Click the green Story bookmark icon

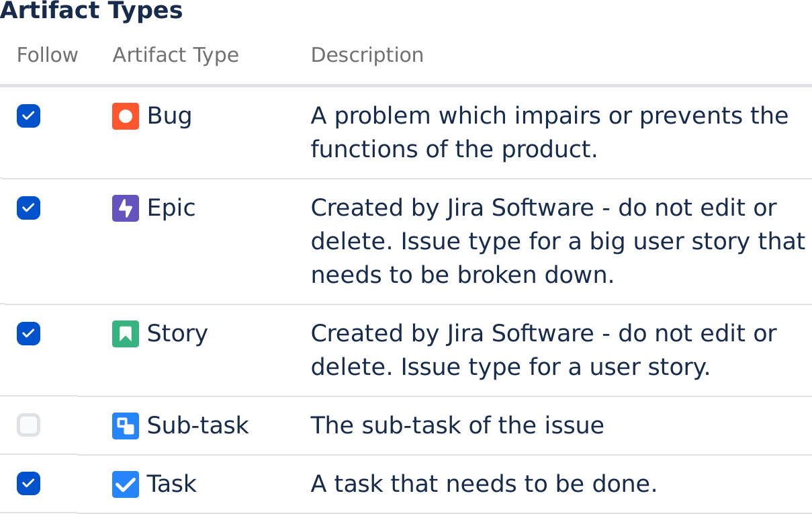(126, 334)
